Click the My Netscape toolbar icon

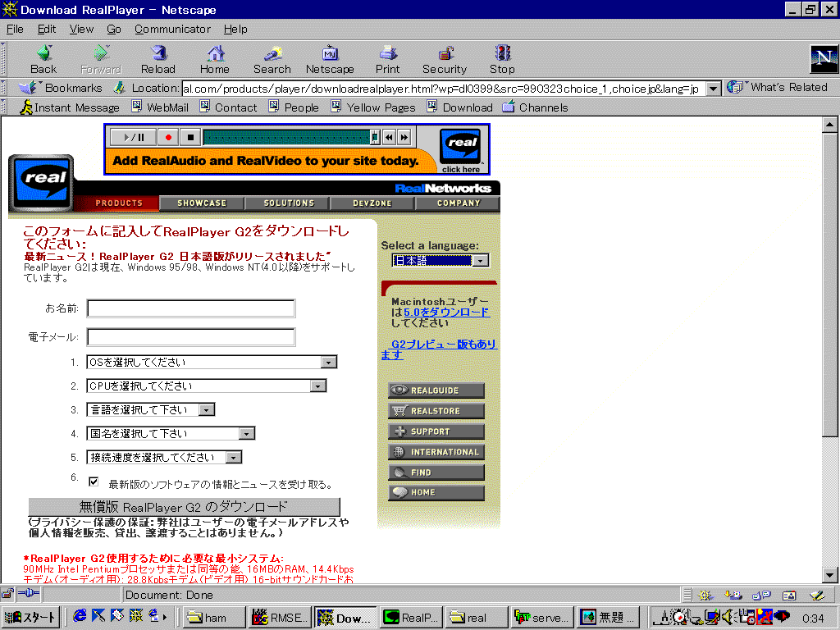(330, 59)
